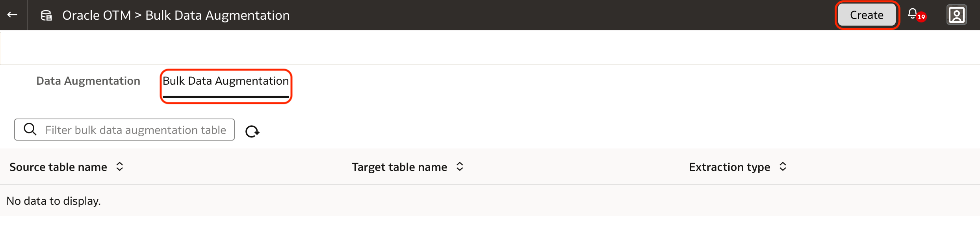This screenshot has height=228, width=980.
Task: Sort by Extraction type arrows
Action: tap(783, 167)
